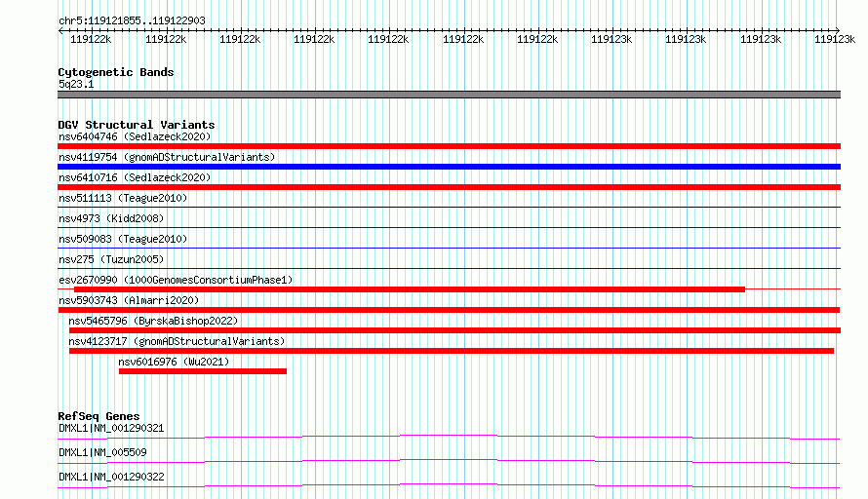The image size is (868, 499).
Task: Click the DGV Structural Variants track heading
Action: tap(137, 125)
